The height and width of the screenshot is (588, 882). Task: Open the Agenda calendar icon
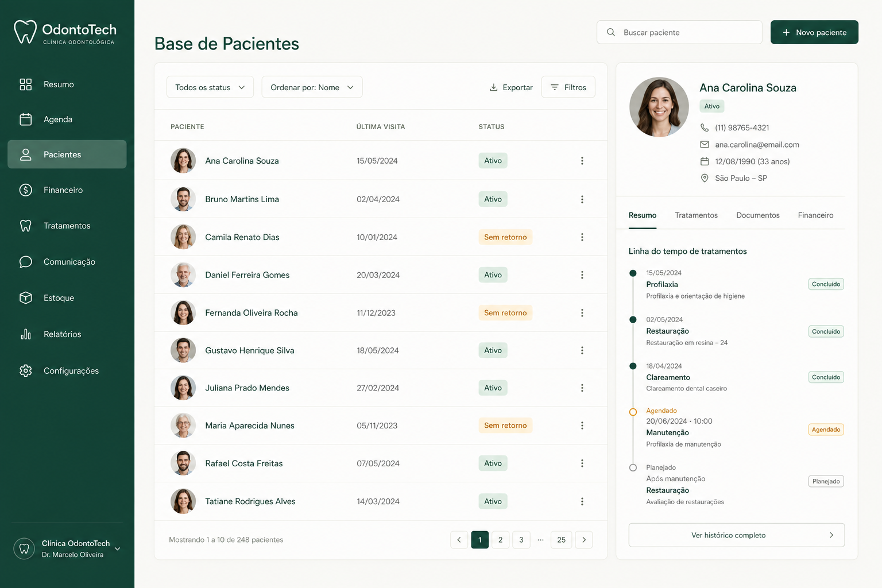pyautogui.click(x=26, y=119)
